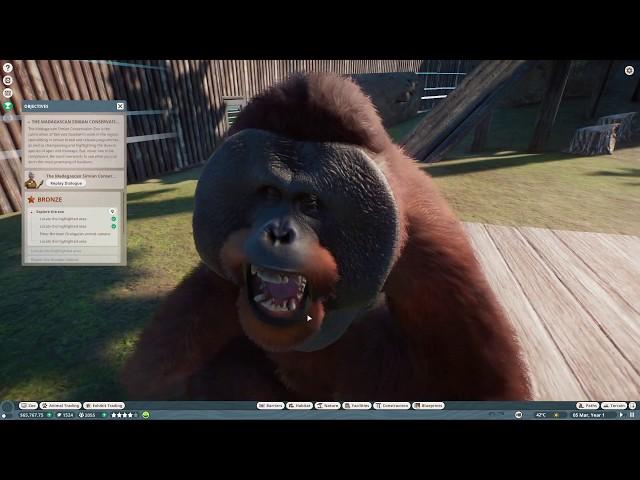
Task: Open the third round sidebar icon
Action: coord(7,93)
